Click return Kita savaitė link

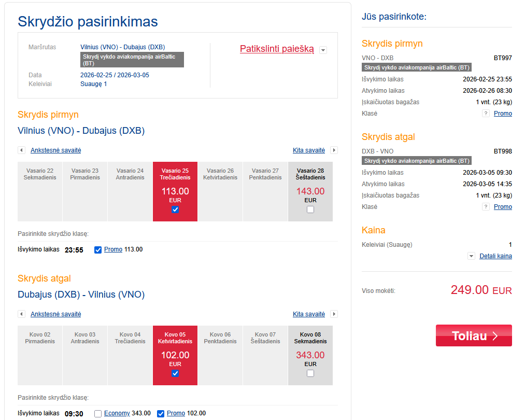click(x=309, y=314)
